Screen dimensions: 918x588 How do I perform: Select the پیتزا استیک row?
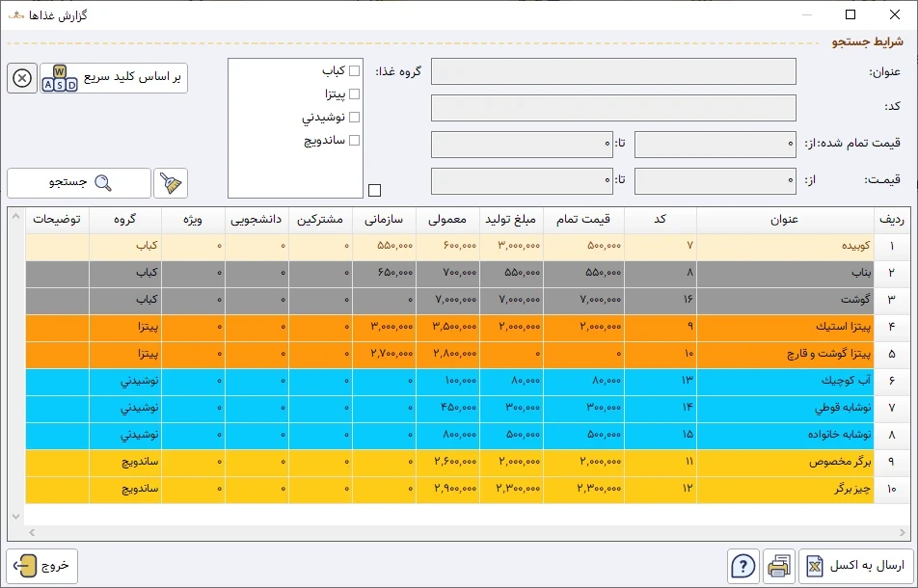784,328
